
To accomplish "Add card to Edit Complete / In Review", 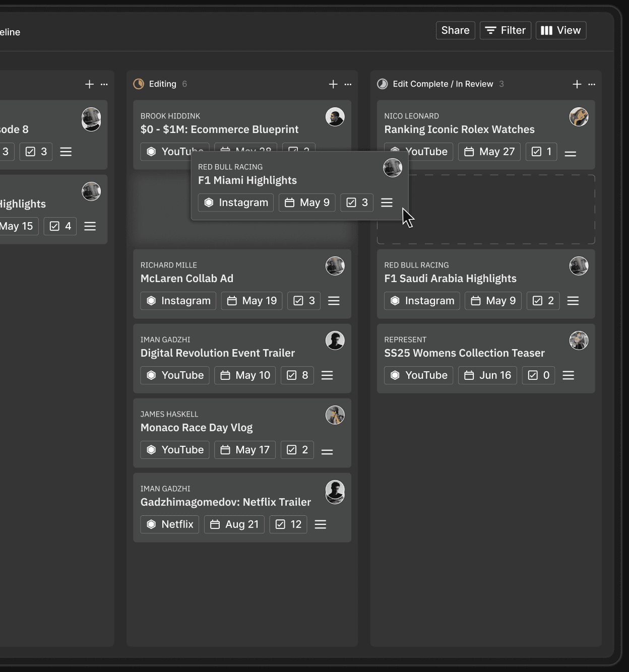I will pos(577,84).
